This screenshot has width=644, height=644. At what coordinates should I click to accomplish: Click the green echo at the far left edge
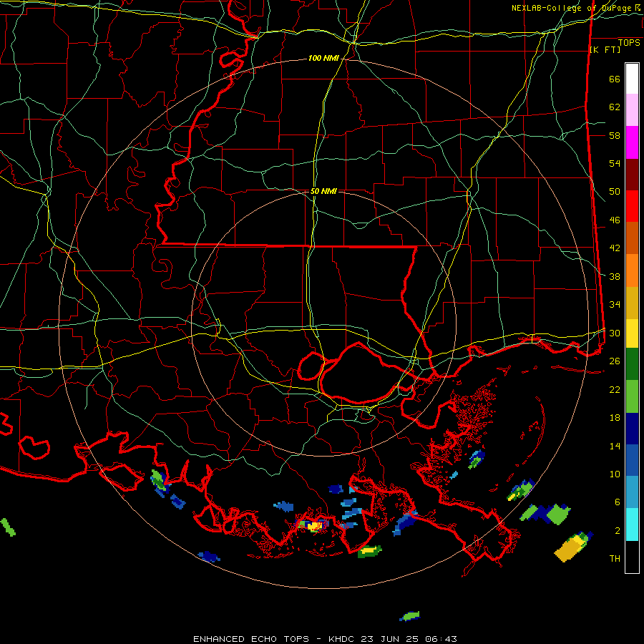[8, 527]
